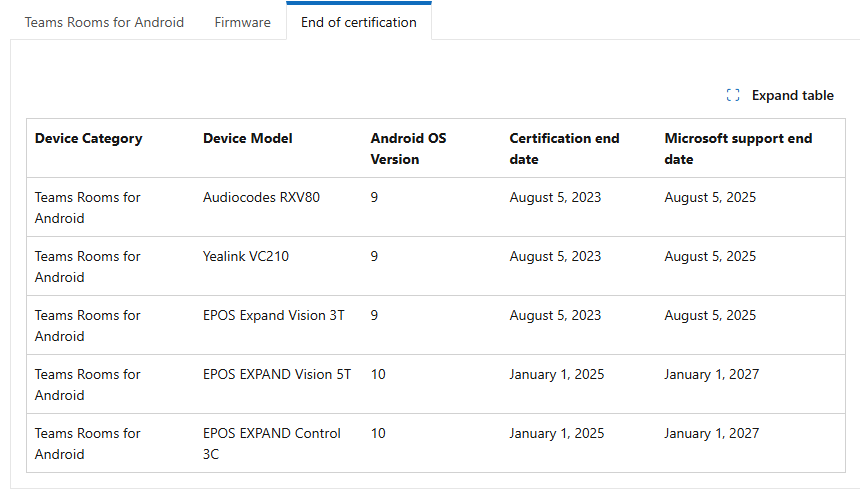Click the Certification end date column header
This screenshot has height=490, width=860.
564,149
